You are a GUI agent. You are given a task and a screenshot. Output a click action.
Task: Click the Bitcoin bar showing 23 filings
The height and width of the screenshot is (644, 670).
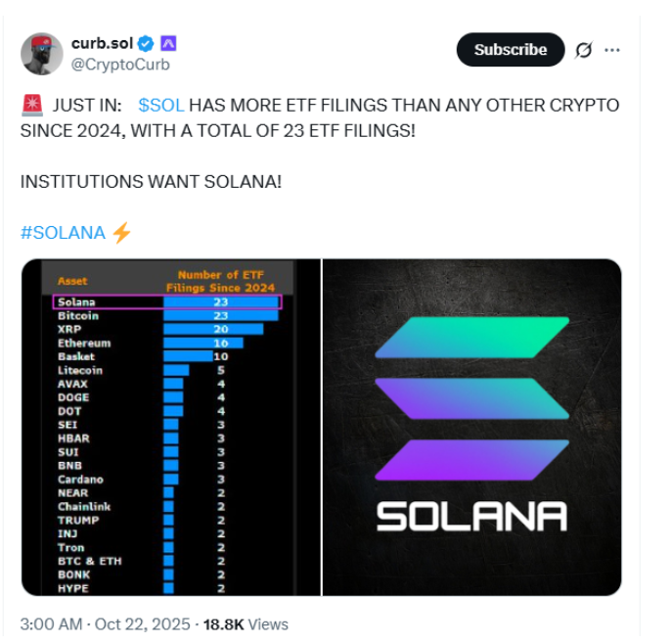(x=220, y=316)
